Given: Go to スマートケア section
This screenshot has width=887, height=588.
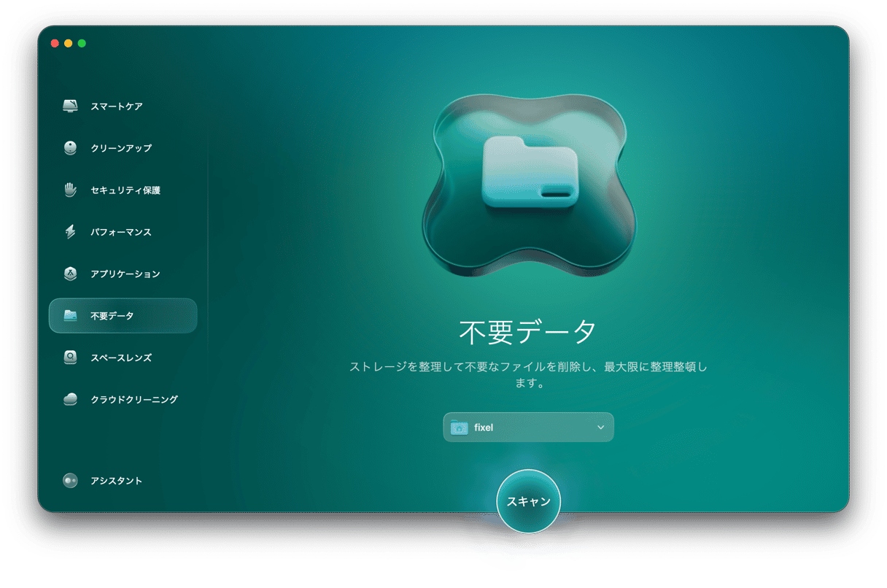Looking at the screenshot, I should (117, 107).
